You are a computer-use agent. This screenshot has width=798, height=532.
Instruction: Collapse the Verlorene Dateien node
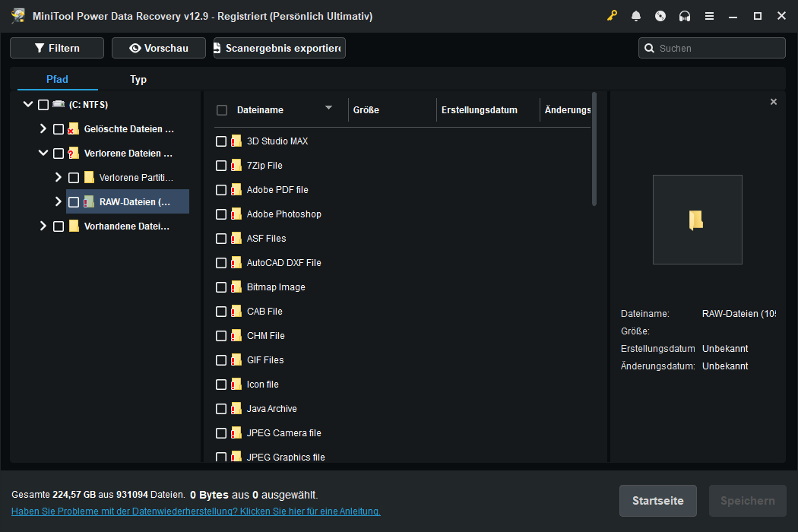coord(43,153)
